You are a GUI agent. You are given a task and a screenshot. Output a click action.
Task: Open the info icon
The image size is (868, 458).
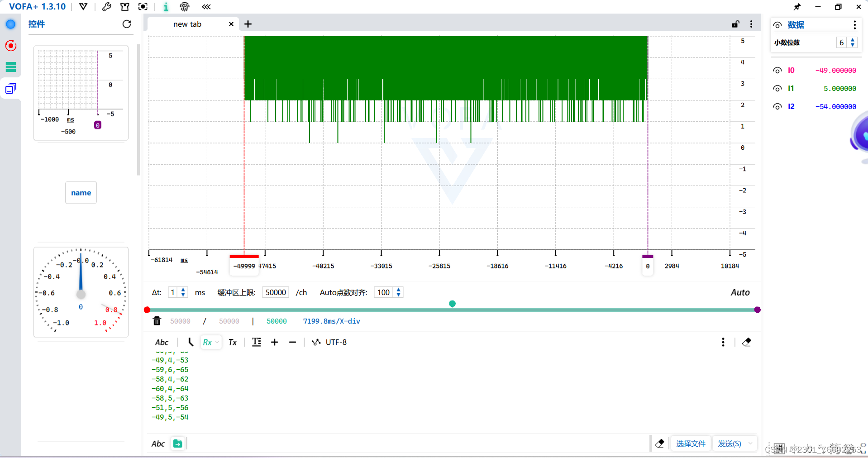pyautogui.click(x=166, y=7)
